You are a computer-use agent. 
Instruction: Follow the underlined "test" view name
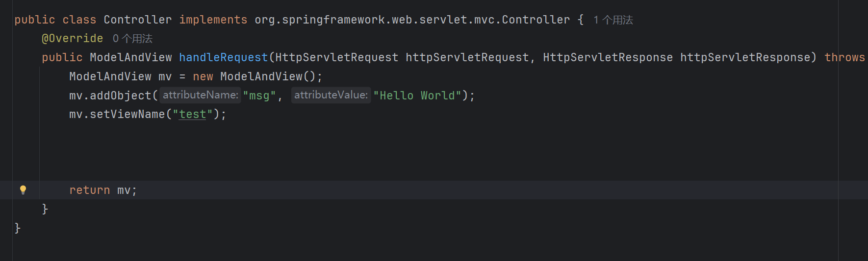pyautogui.click(x=192, y=114)
